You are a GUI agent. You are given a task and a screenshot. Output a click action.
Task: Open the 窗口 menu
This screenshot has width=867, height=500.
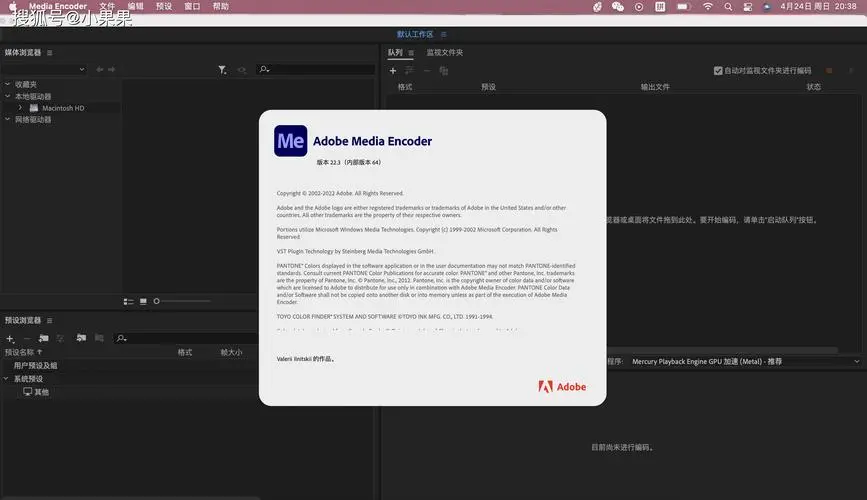(x=192, y=6)
